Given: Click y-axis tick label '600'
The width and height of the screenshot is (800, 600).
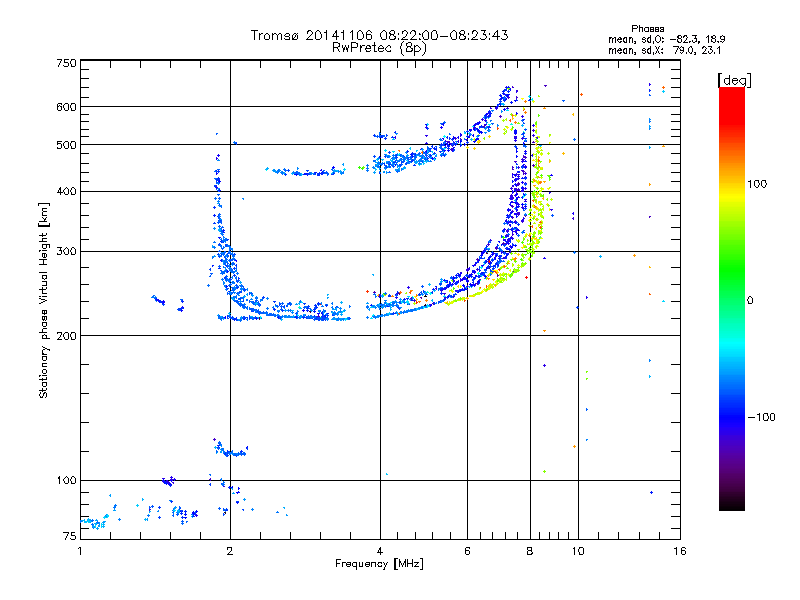Looking at the screenshot, I should click(66, 107).
